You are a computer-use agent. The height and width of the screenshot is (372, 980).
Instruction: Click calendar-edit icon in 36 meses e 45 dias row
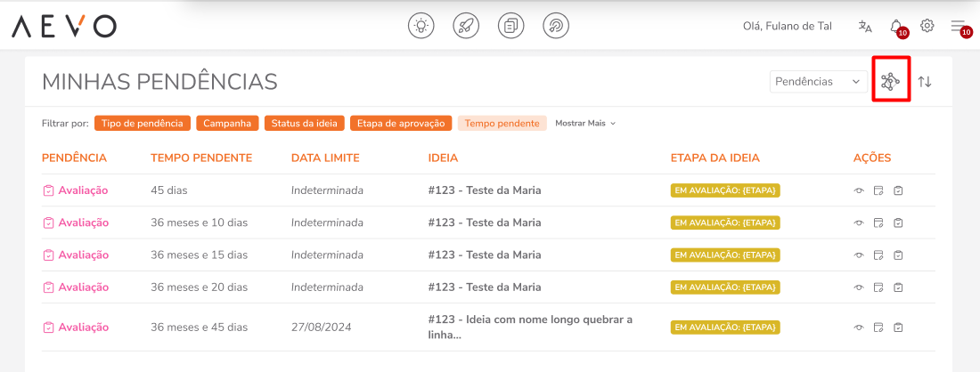[878, 328]
